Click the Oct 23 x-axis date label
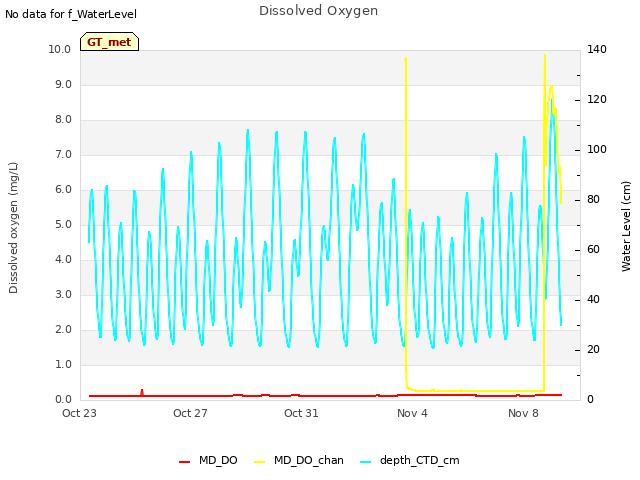This screenshot has width=640, height=480. coord(79,413)
